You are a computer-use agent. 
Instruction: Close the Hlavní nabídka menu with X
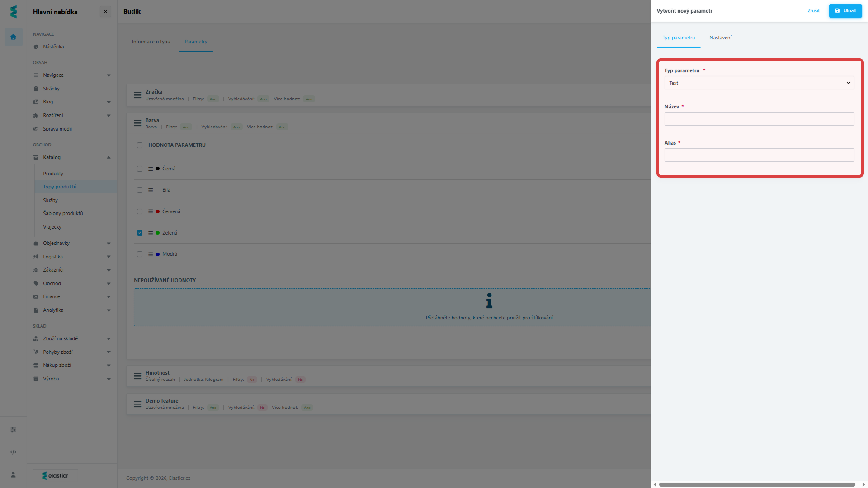[x=105, y=12]
